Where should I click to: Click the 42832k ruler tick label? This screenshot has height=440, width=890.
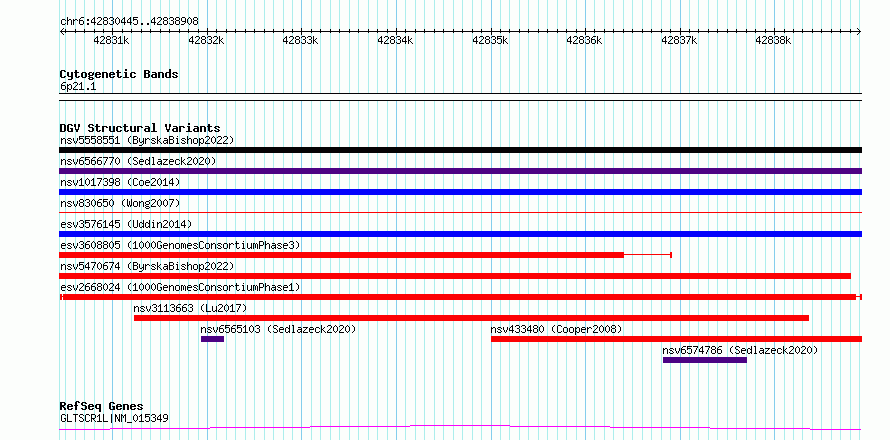(207, 40)
